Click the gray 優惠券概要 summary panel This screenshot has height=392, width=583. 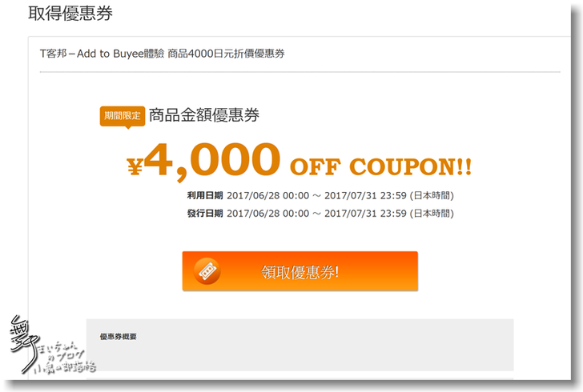pos(300,345)
